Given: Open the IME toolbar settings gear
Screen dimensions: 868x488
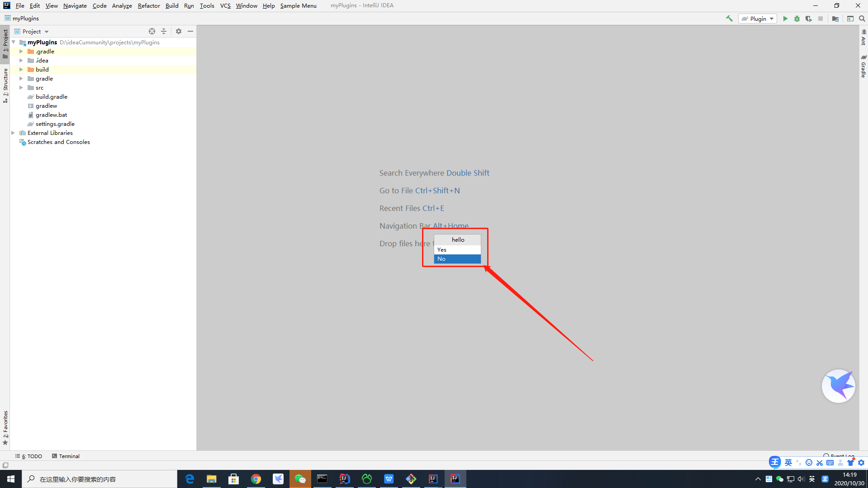Looking at the screenshot, I should point(861,463).
